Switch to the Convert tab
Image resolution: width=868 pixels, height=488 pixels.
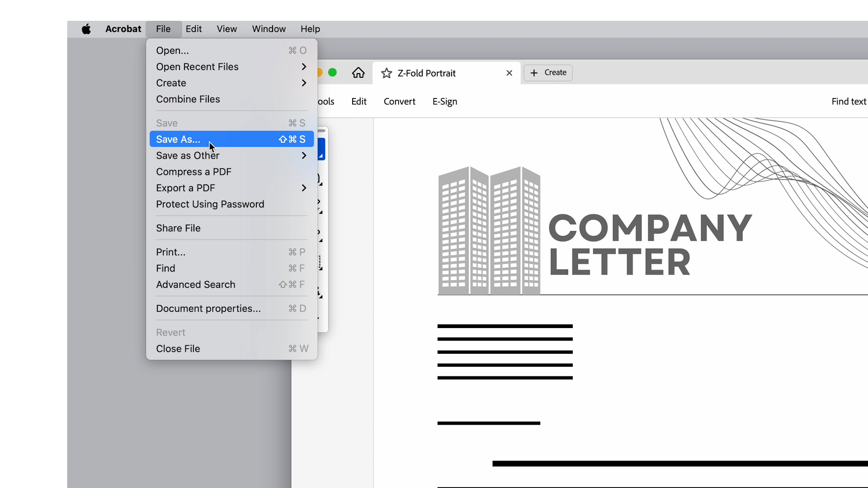pyautogui.click(x=399, y=101)
